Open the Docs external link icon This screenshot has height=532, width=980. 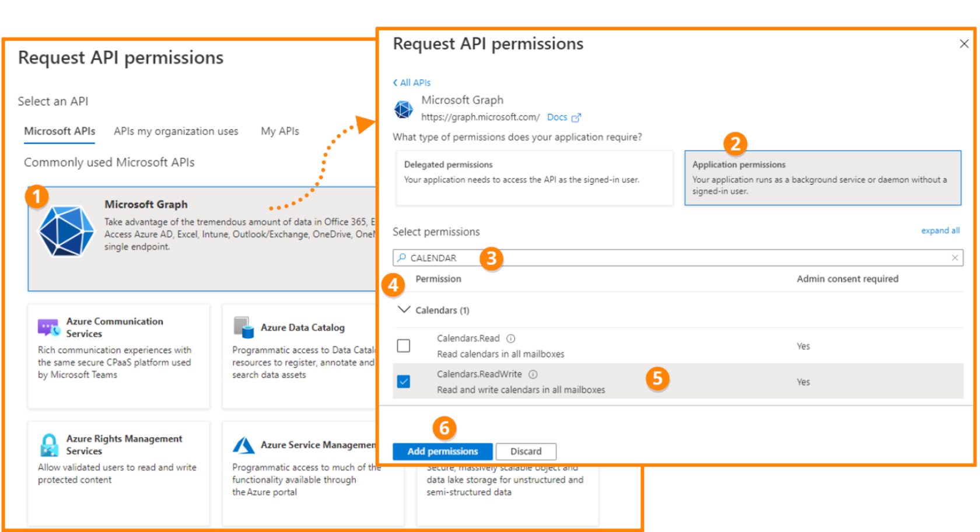pos(576,118)
